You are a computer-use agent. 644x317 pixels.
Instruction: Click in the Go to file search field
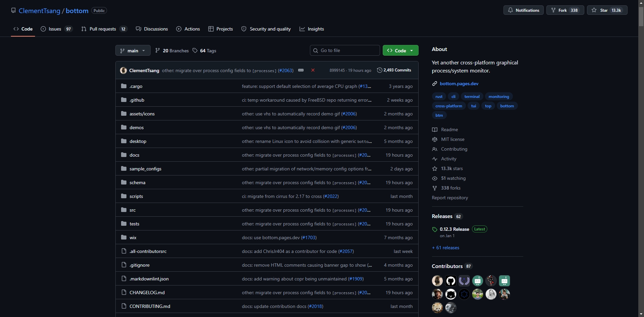coord(345,50)
